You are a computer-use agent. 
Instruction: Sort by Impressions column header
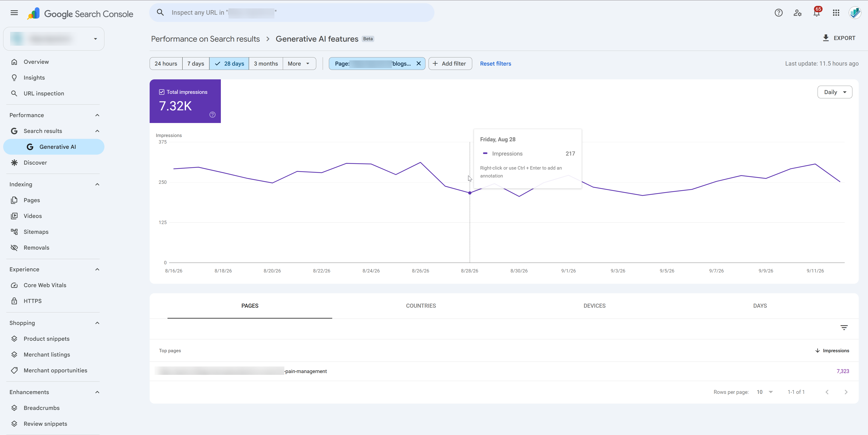pos(832,350)
